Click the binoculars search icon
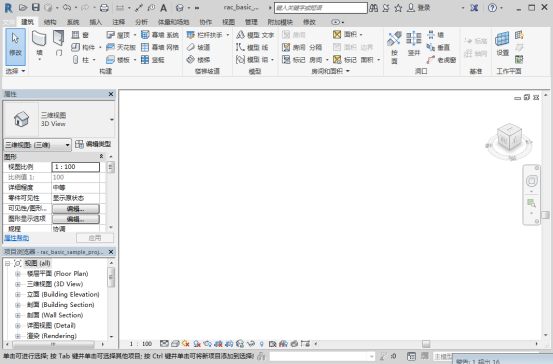Viewport: 553px width, 364px height. point(373,8)
